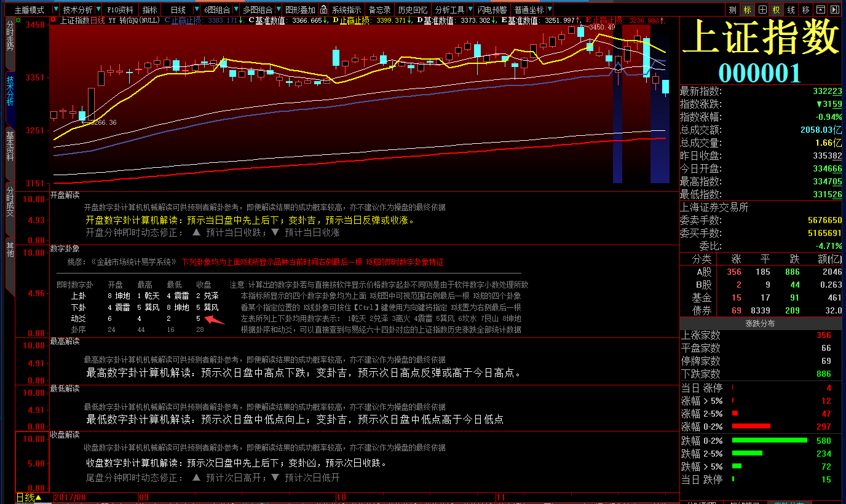
Task: Click the 上海证券交易所 label
Action: click(714, 207)
